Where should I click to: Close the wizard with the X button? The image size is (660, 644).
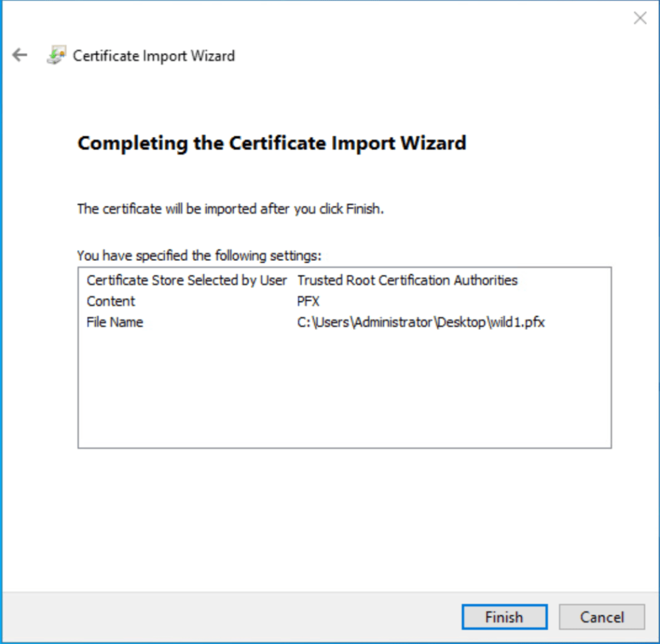pyautogui.click(x=639, y=18)
